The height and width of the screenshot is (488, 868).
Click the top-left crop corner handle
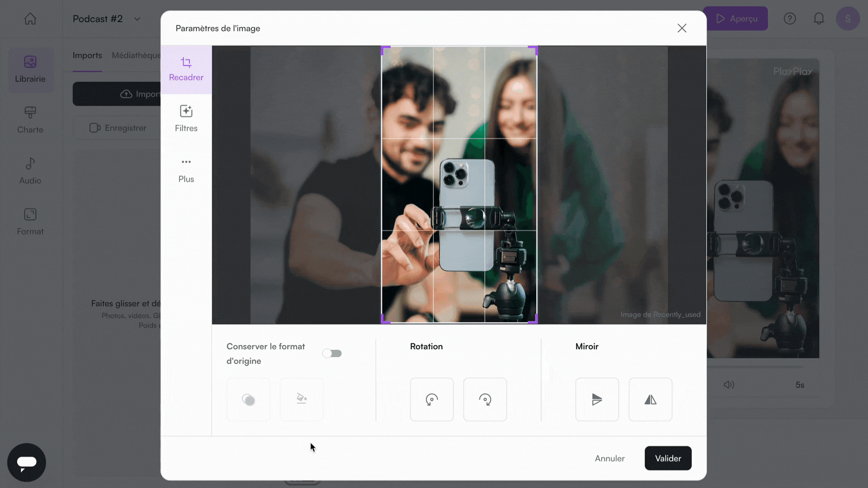coord(385,49)
